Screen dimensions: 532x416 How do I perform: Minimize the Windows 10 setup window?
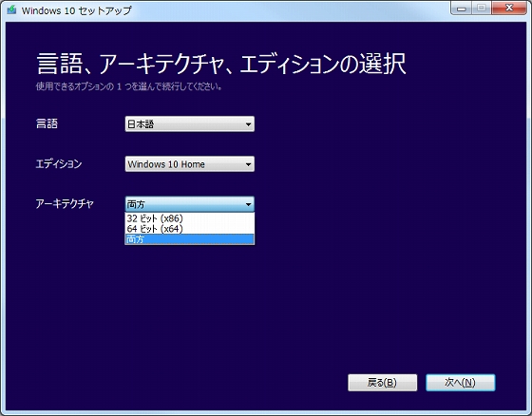point(462,9)
